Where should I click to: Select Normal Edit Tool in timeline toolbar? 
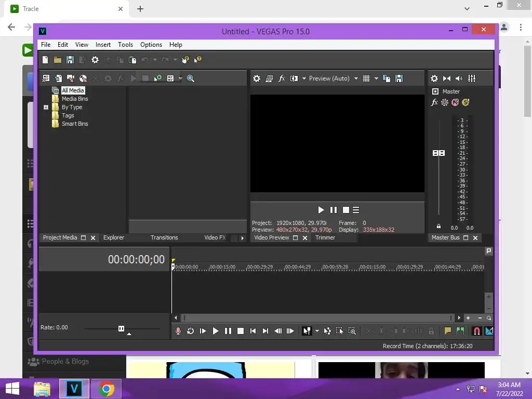[x=307, y=331]
